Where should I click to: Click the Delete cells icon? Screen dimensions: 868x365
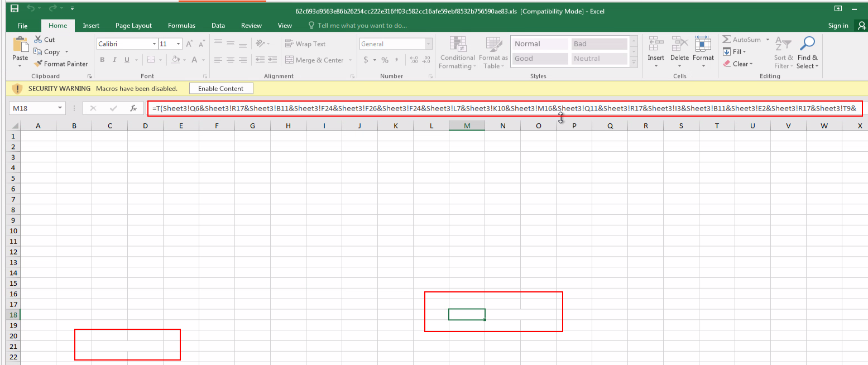coord(679,45)
